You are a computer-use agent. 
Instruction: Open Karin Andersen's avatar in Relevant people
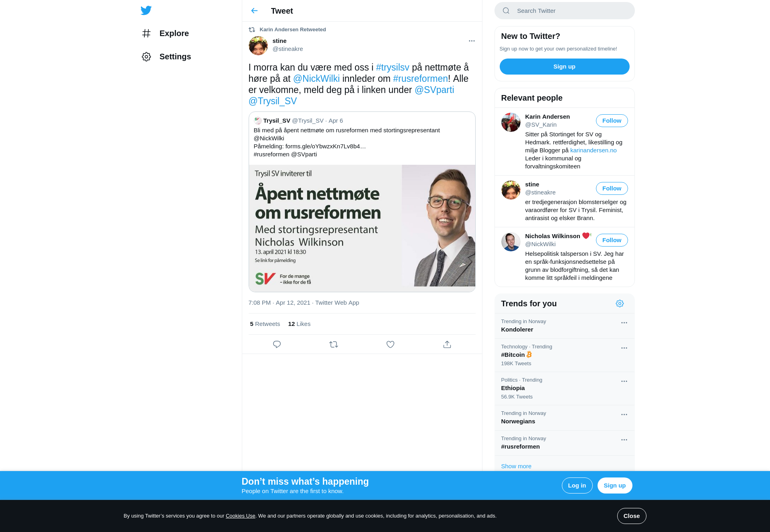pos(511,122)
